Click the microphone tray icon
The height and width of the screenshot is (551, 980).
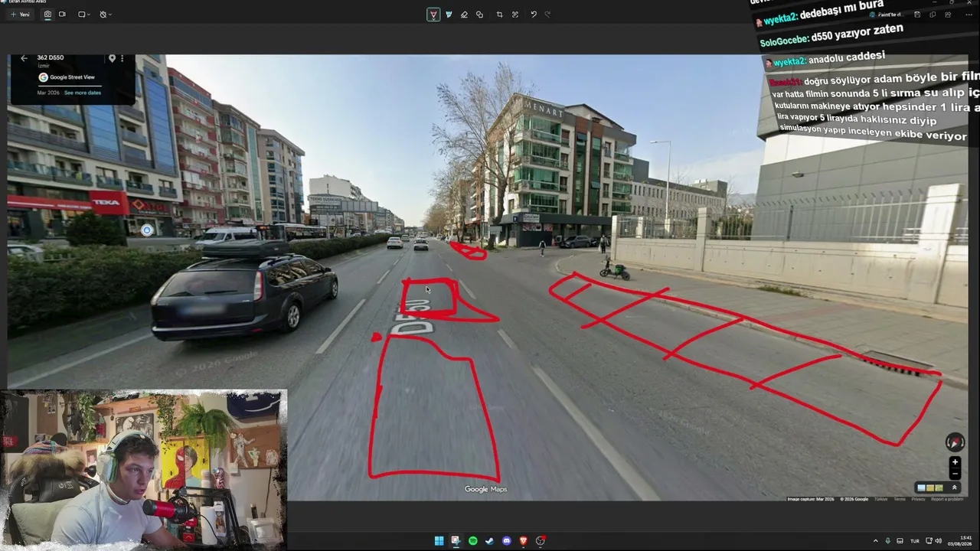tap(888, 541)
